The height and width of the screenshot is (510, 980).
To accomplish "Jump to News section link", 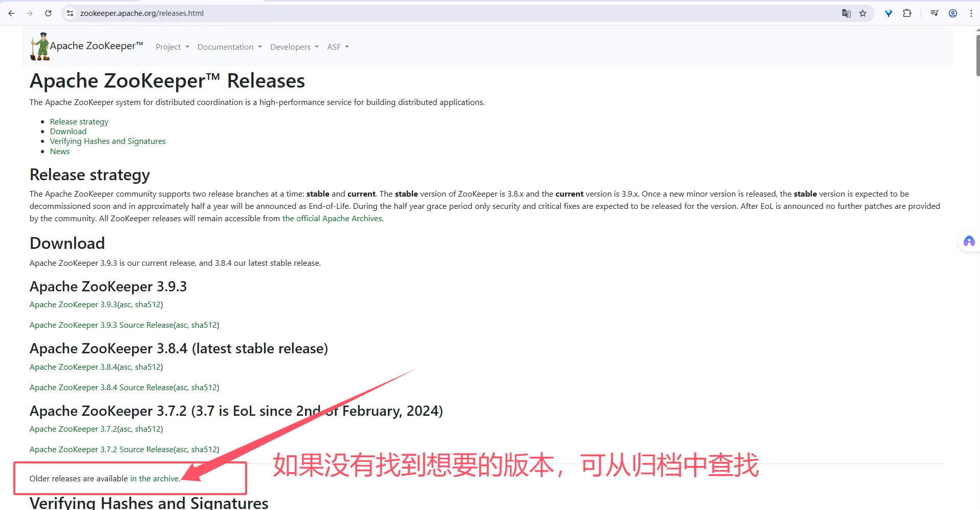I will [x=60, y=152].
